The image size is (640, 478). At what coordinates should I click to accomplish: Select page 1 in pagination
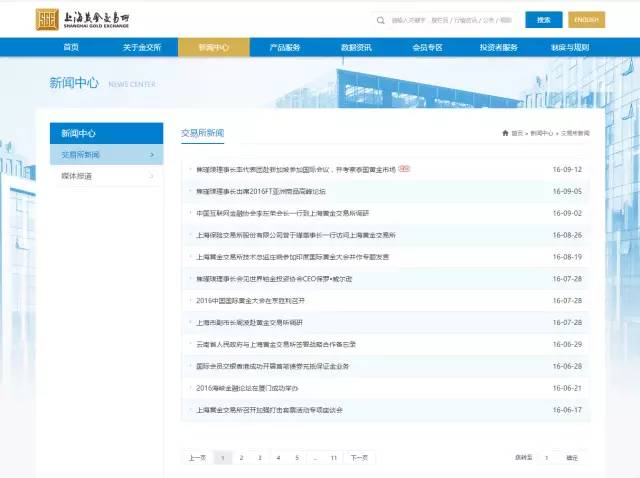click(223, 458)
